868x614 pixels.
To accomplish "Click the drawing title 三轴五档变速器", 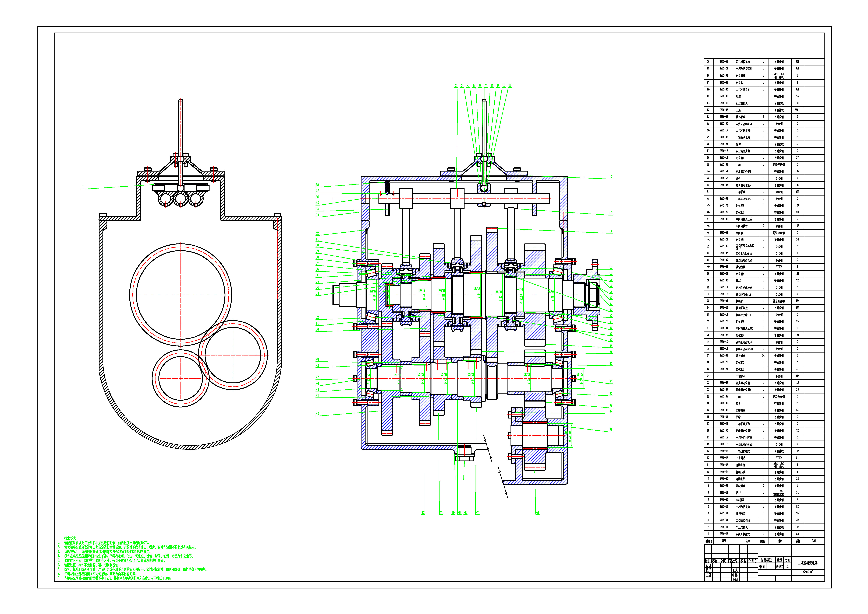I will click(807, 563).
